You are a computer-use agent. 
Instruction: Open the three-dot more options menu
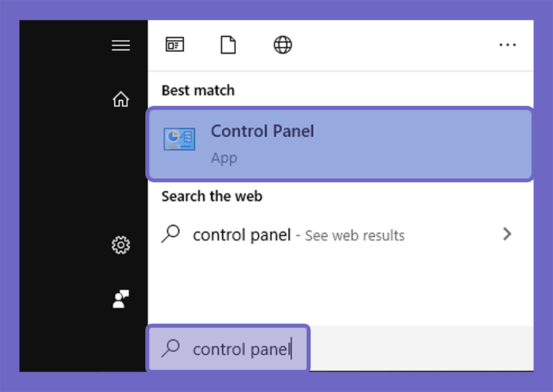tap(507, 45)
